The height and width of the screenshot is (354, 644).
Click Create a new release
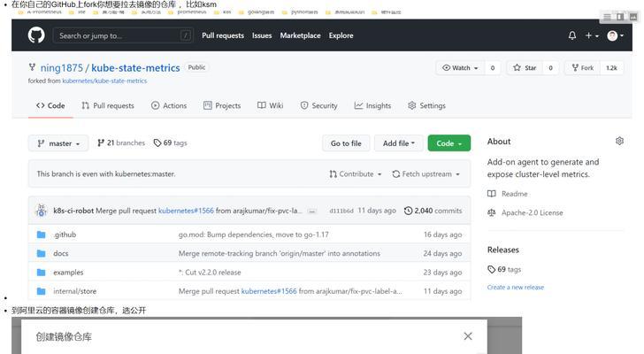tap(516, 287)
